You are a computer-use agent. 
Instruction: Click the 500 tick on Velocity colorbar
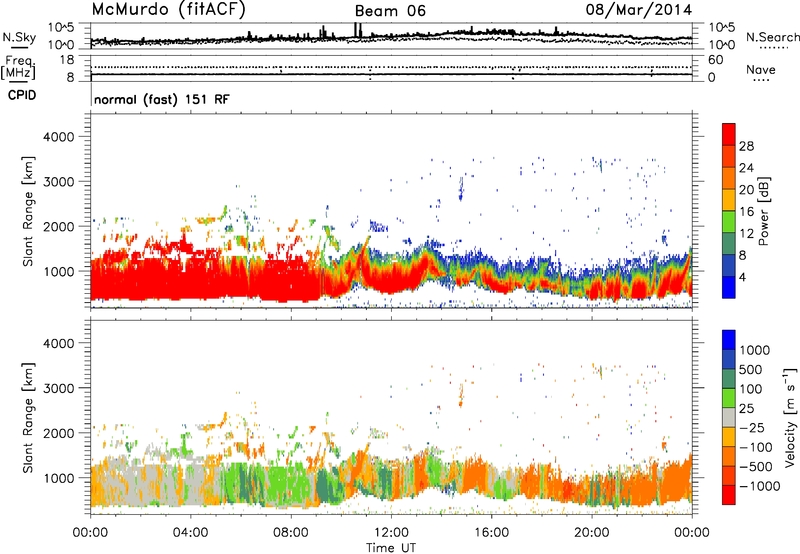coord(751,369)
